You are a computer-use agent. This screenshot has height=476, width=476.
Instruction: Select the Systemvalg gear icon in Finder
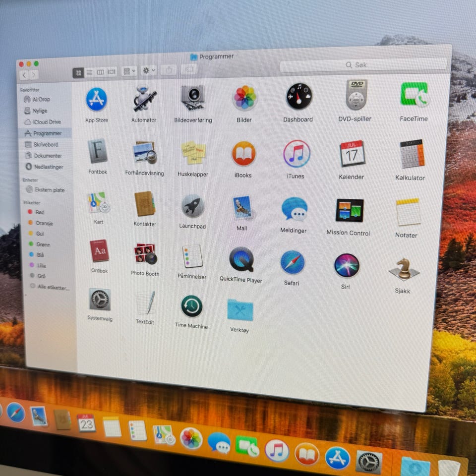coord(100,299)
